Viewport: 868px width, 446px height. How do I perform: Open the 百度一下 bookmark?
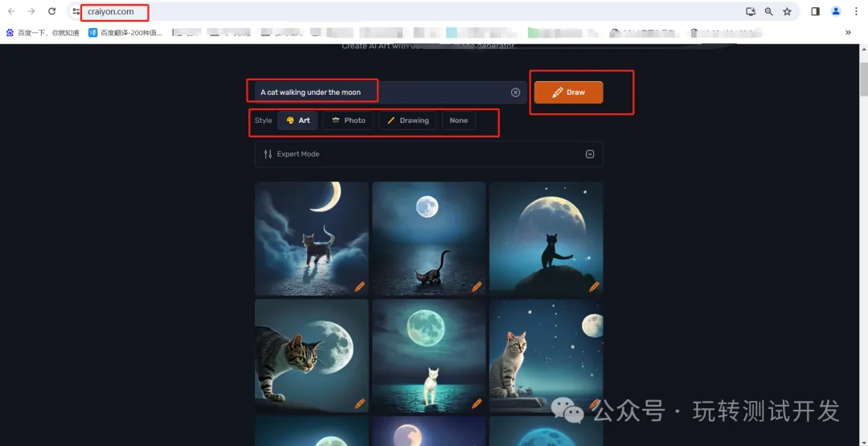[x=43, y=33]
